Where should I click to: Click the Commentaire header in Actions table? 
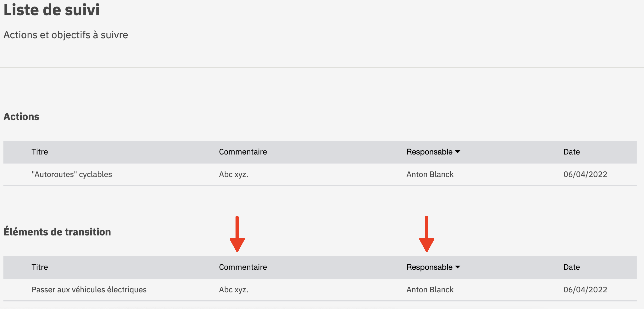[243, 152]
